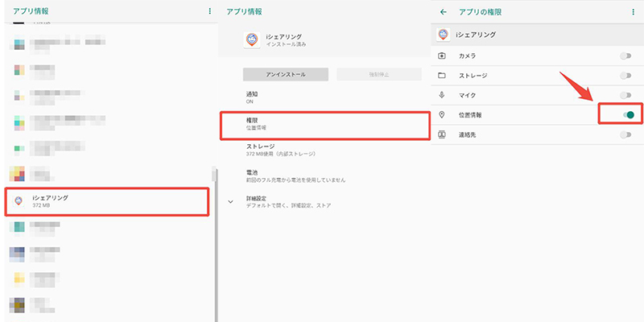The image size is (644, 322).
Task: Open the 権限 row showing 位置情報
Action: tap(324, 125)
